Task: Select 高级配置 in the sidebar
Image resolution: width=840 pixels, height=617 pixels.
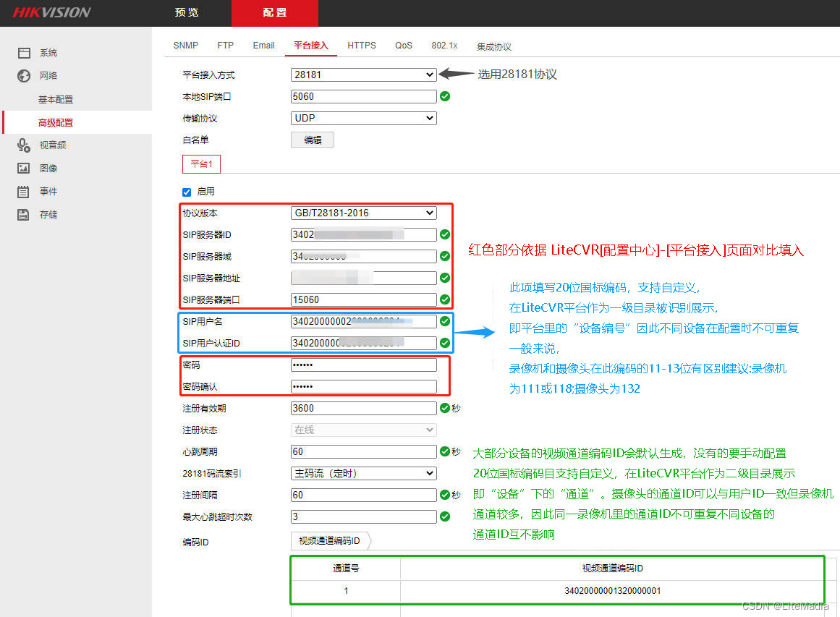Action: [55, 123]
